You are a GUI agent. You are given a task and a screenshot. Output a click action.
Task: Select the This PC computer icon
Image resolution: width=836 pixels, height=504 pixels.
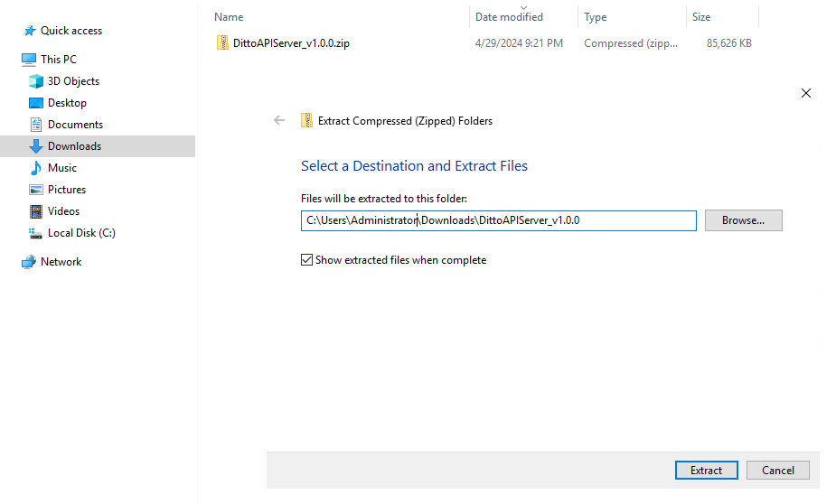pos(29,59)
